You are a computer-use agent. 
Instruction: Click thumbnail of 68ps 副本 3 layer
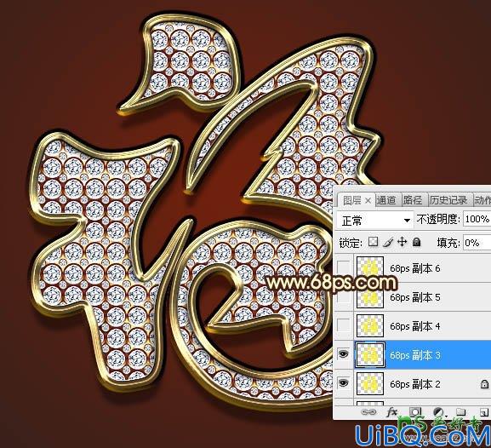point(370,354)
